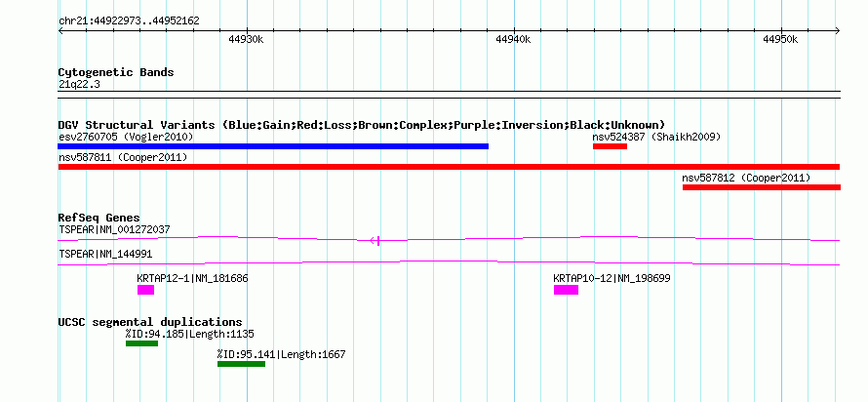Click the Cytogenetic Bands track title
868x402 pixels.
[116, 72]
